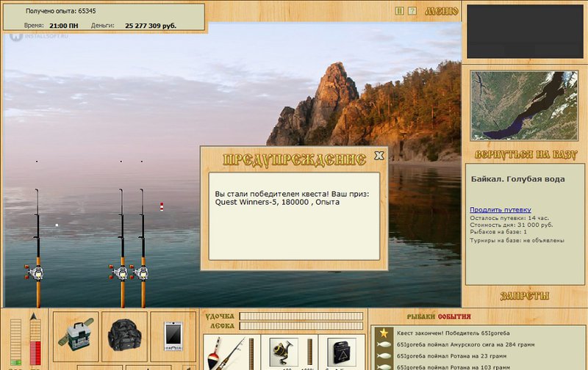Click the time value 21:00 ПН
The image size is (588, 370).
coord(64,26)
